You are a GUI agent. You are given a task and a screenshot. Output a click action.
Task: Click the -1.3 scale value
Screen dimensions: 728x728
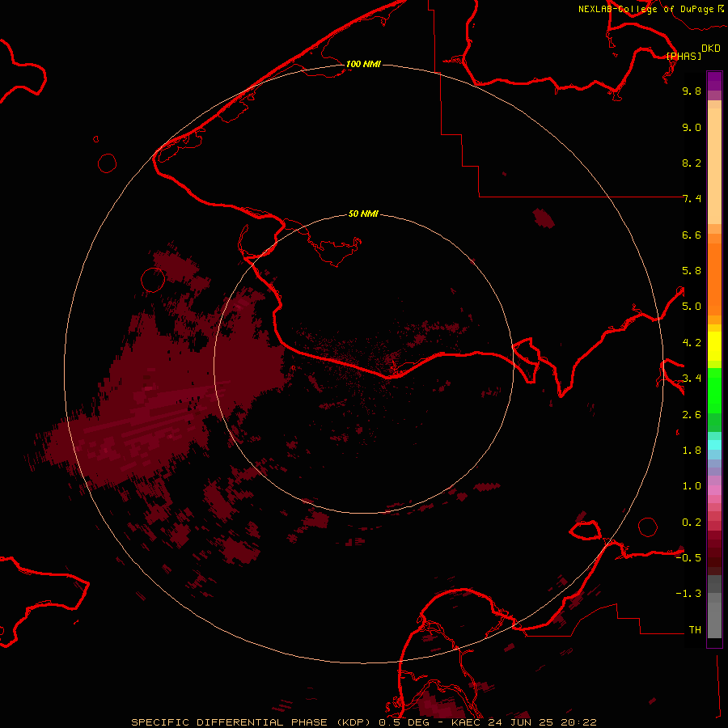point(688,594)
